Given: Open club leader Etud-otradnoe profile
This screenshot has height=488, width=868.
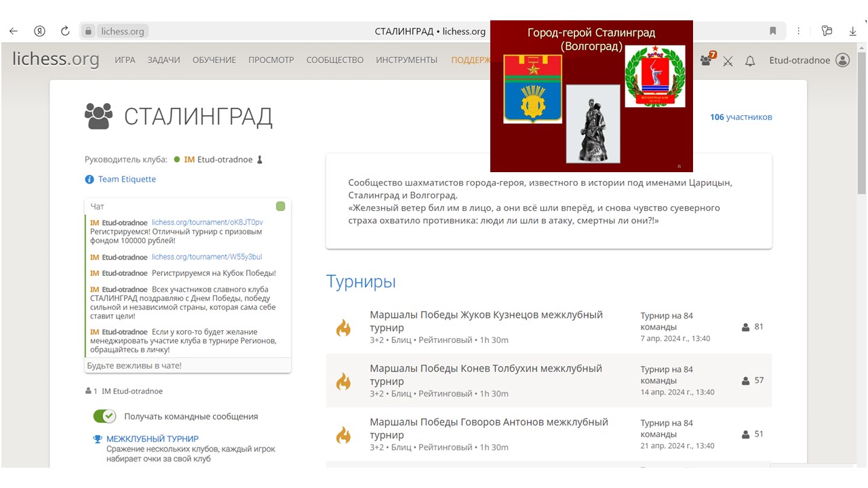Looking at the screenshot, I should [218, 160].
